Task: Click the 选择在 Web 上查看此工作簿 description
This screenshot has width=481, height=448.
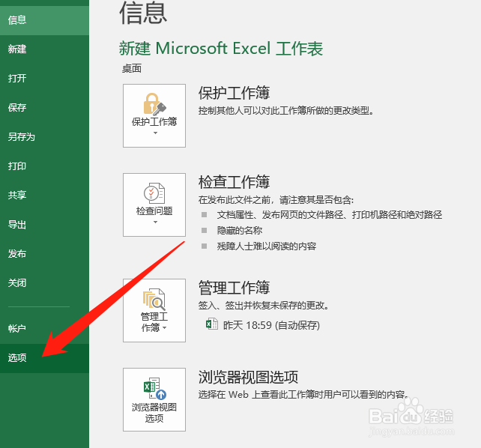Action: pos(303,394)
